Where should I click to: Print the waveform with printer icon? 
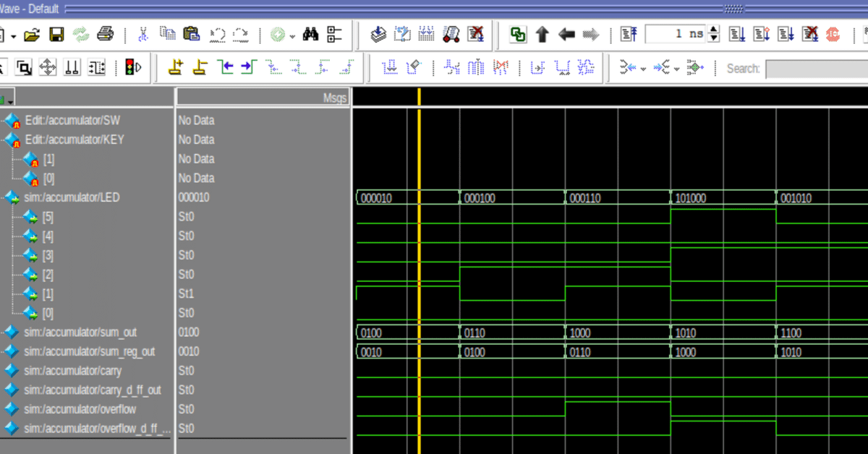pyautogui.click(x=106, y=35)
